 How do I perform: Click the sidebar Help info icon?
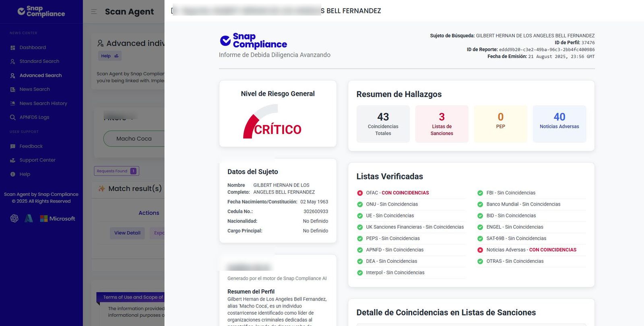tap(13, 174)
